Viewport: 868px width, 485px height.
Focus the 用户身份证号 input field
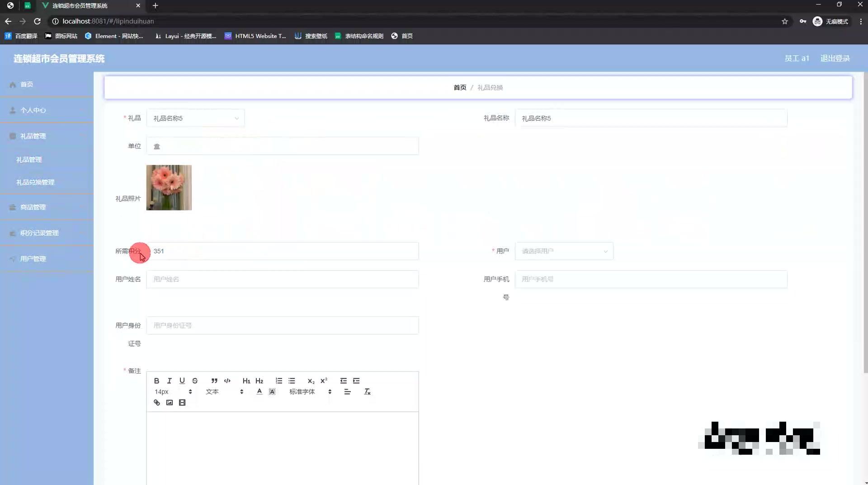283,325
